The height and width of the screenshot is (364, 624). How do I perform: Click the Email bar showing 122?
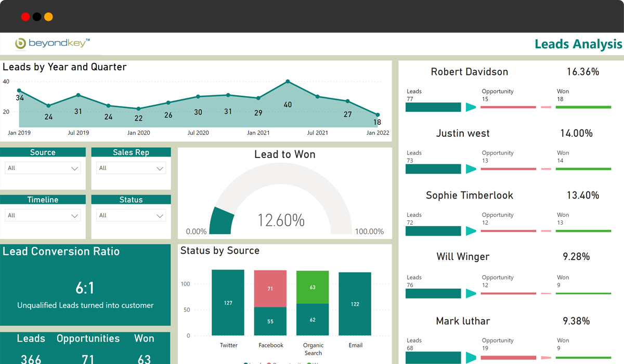355,304
